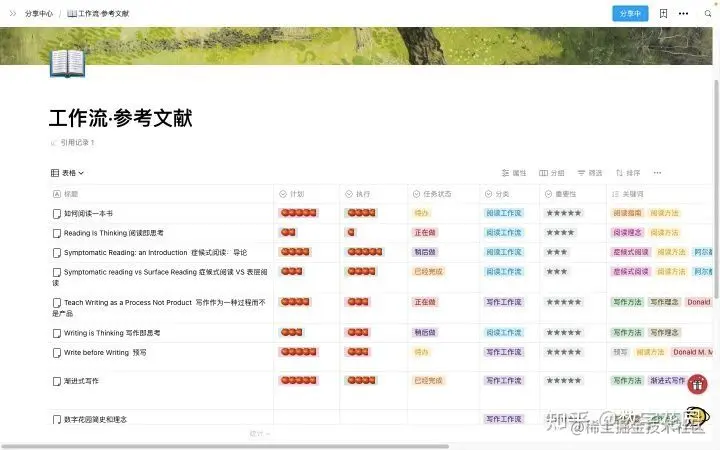Open row title 渐进式写作
The image size is (720, 450).
(x=81, y=381)
